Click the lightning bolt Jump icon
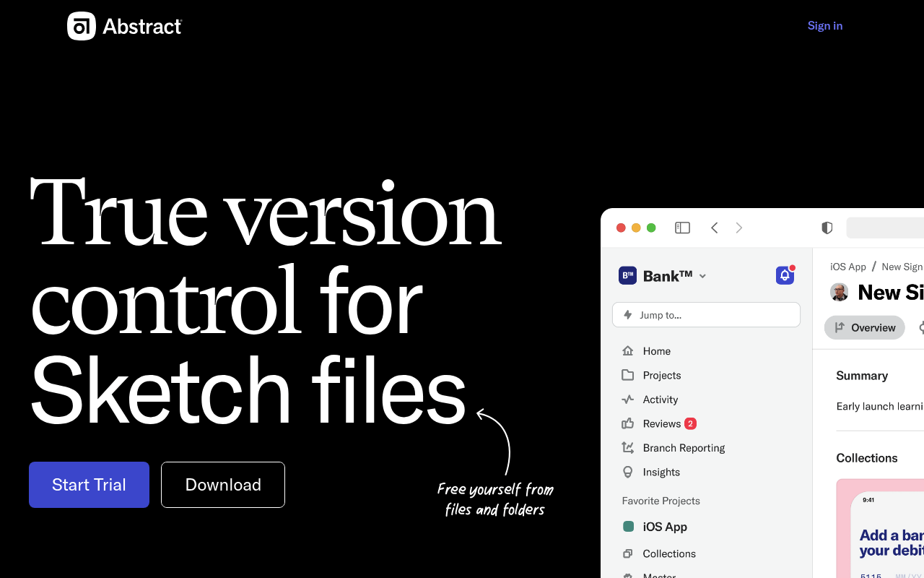The image size is (924, 578). (628, 315)
